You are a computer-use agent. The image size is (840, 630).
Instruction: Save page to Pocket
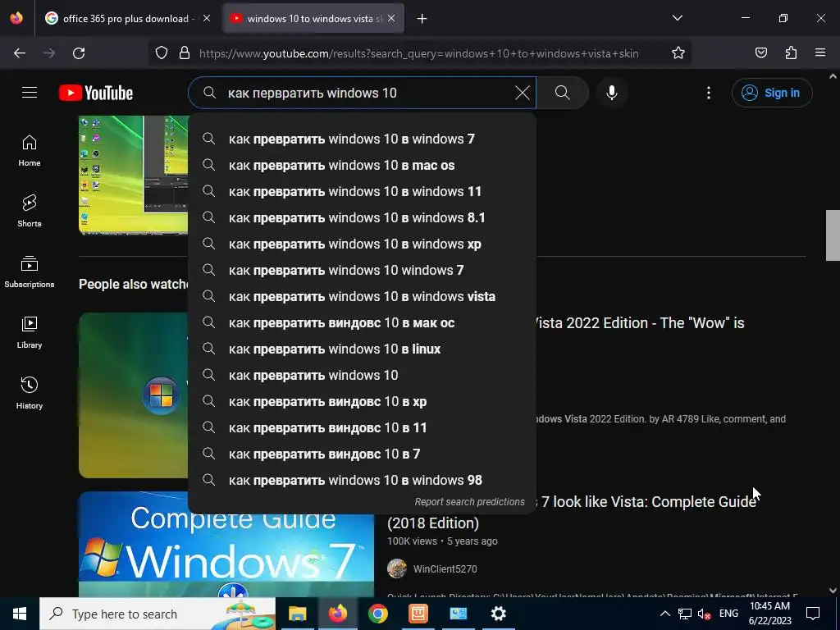coord(760,53)
